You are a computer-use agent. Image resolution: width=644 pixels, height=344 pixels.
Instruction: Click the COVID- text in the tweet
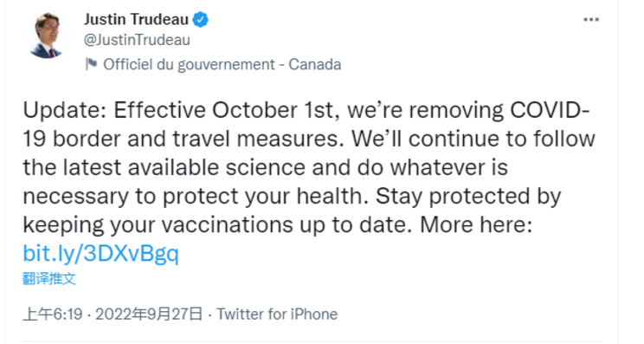click(x=550, y=111)
